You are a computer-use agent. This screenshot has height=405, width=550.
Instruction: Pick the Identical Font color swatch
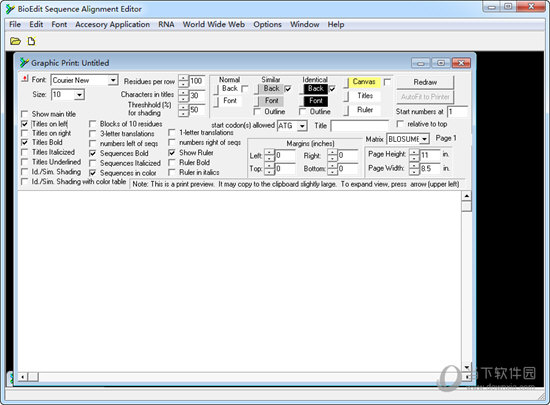315,101
